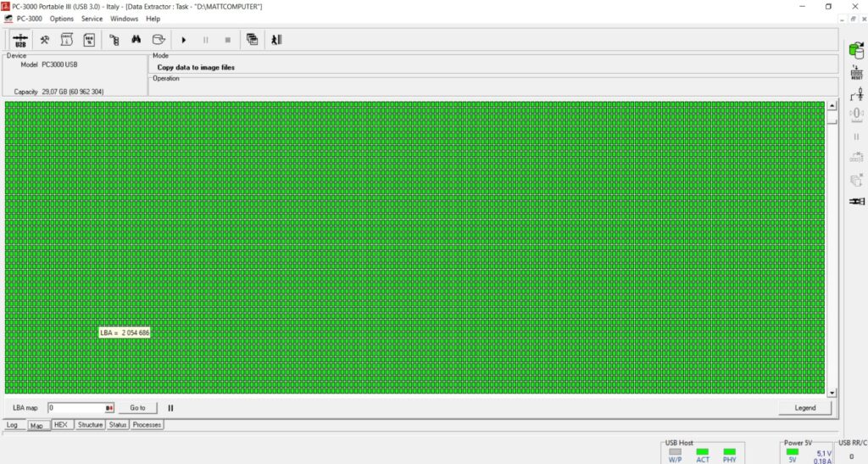
Task: Click the "Copy data to image files" mode text
Action: click(x=196, y=68)
